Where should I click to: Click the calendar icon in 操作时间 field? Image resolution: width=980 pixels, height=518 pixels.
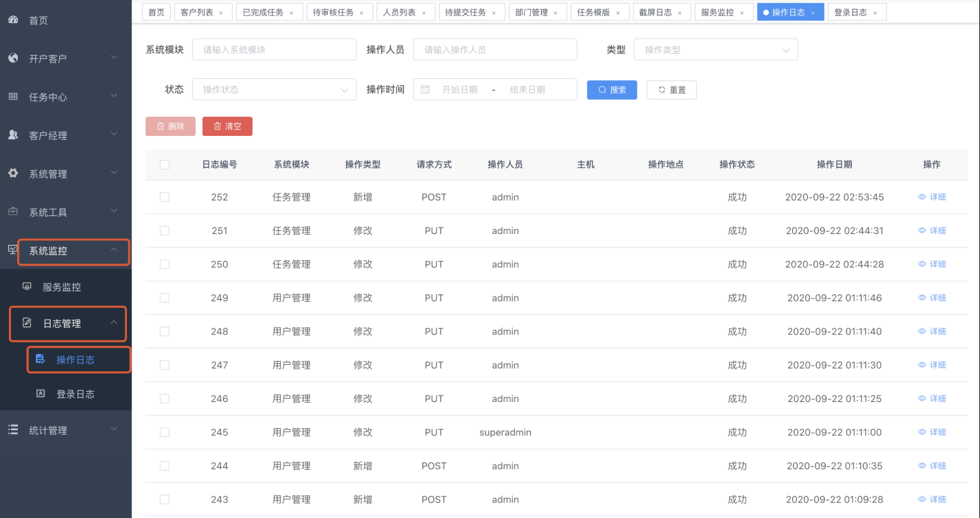click(x=425, y=90)
